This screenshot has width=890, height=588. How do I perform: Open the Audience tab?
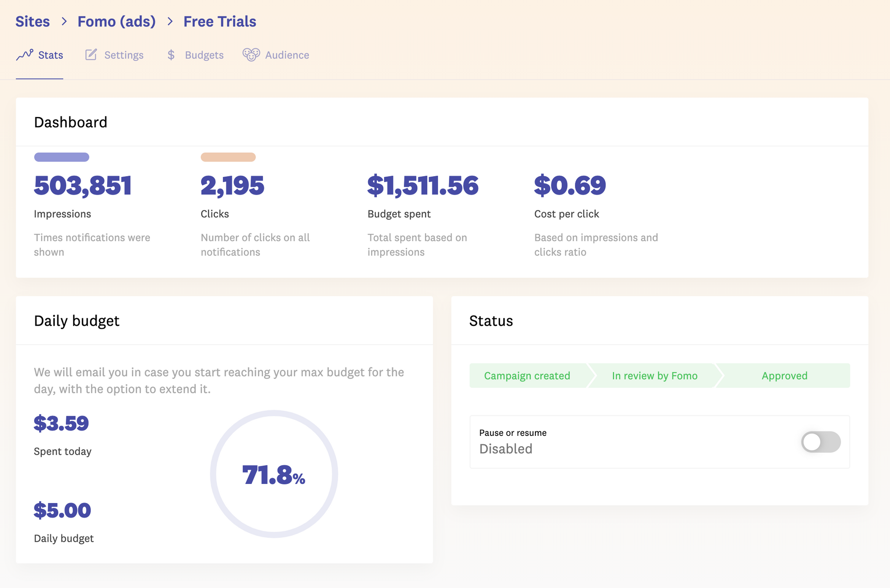287,55
